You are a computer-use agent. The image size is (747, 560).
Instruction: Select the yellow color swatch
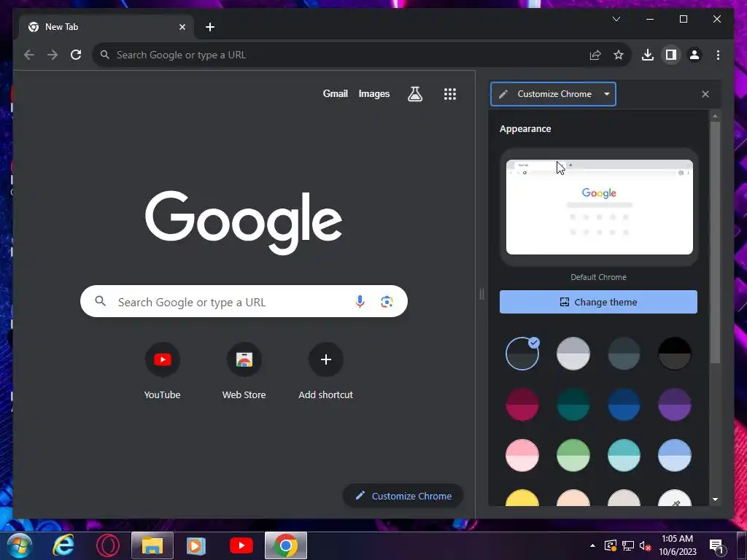[522, 497]
